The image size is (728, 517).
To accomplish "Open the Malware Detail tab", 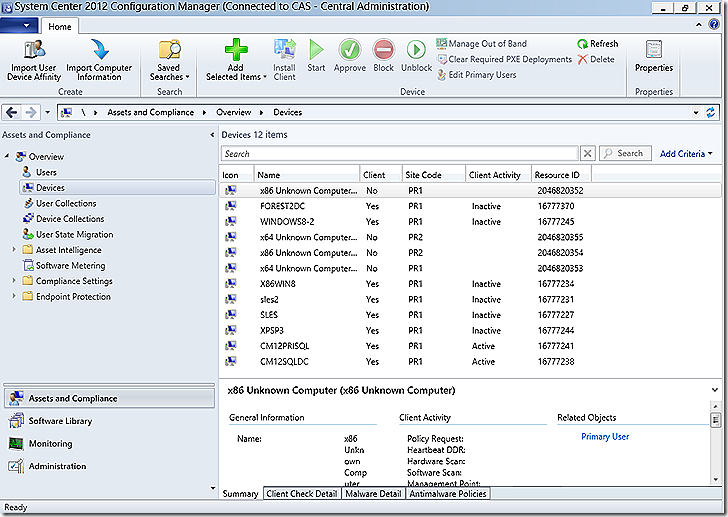I will [372, 494].
